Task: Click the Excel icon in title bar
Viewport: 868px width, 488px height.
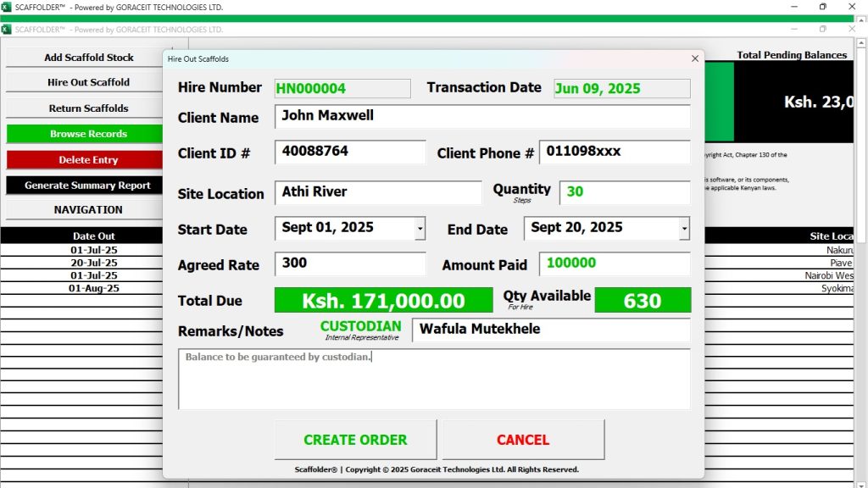Action: (x=7, y=7)
